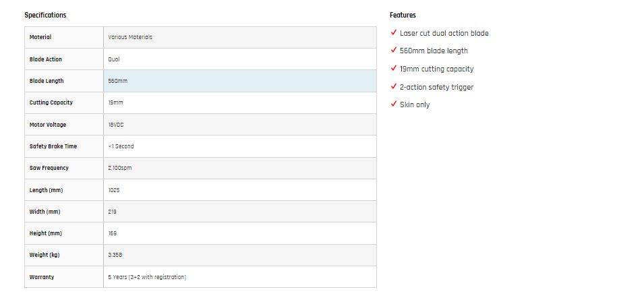Click the Laser cut dual action blade text
This screenshot has height=300, width=644.
444,33
